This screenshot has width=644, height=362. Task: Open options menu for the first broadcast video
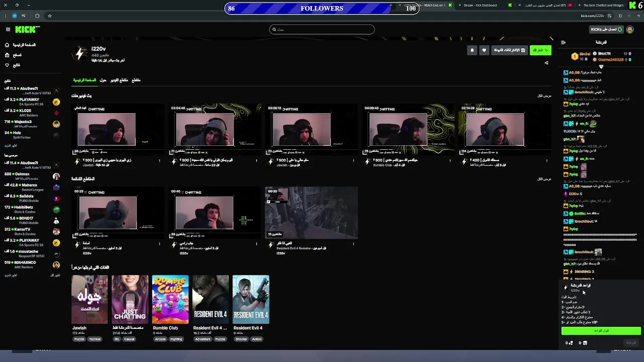(x=160, y=160)
